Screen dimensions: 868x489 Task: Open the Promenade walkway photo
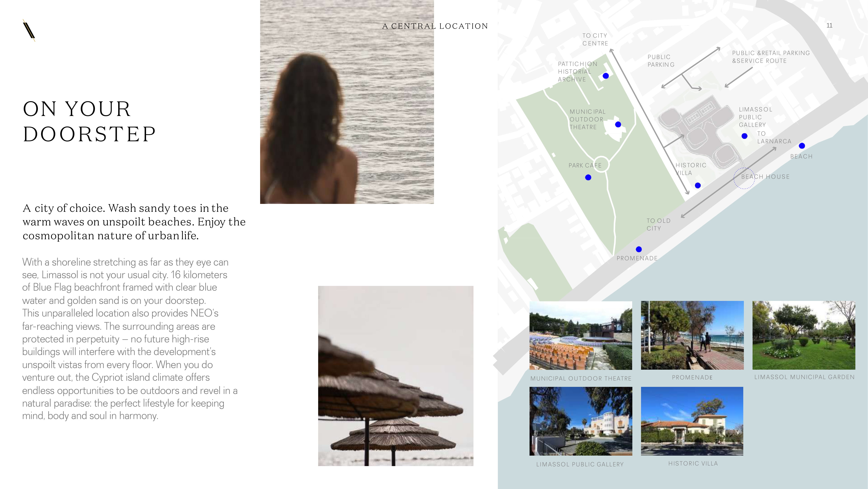coord(692,335)
